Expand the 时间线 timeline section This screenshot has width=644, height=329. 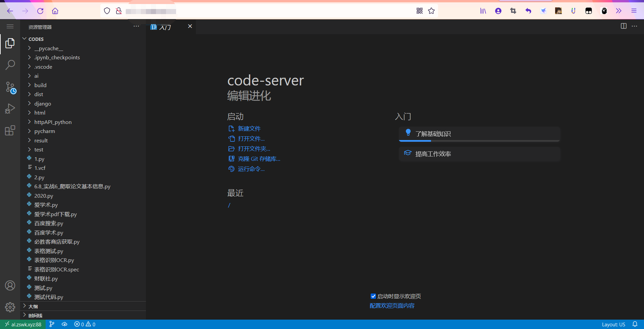83,315
